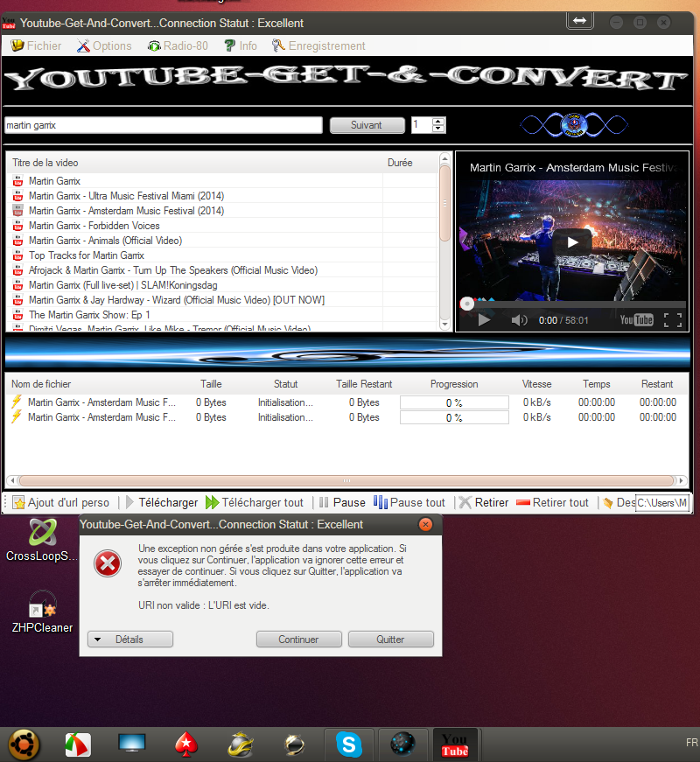700x762 pixels.
Task: Open Skype from the taskbar
Action: pos(349,744)
